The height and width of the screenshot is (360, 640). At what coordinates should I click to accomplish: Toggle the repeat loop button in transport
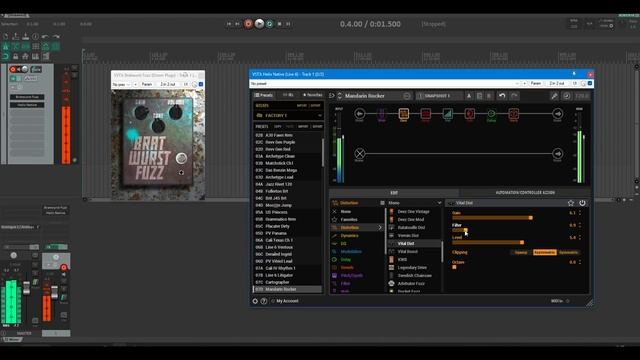tap(269, 24)
